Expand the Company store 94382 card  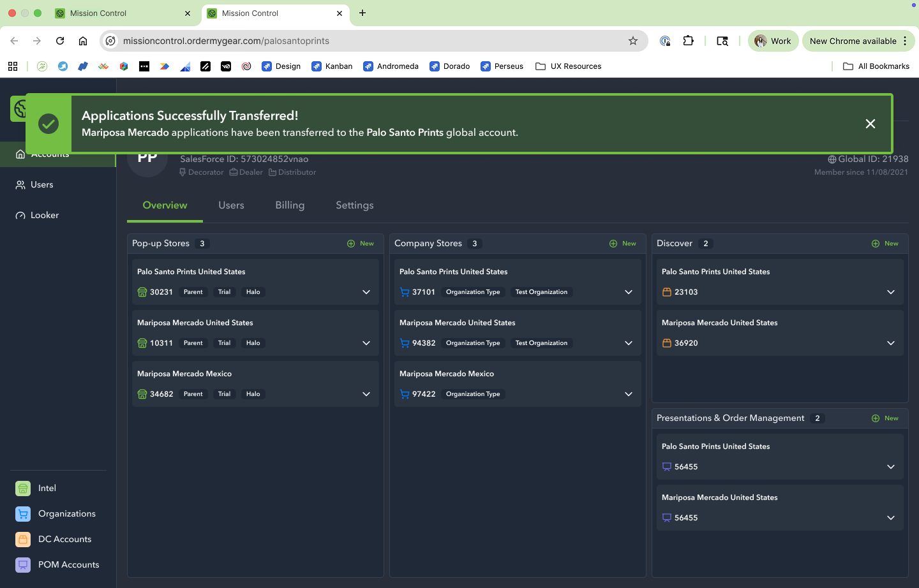pyautogui.click(x=629, y=343)
